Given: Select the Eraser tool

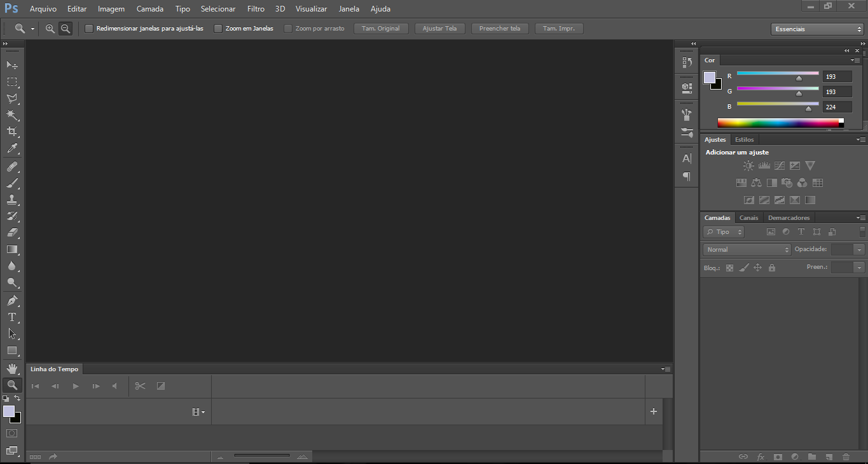Looking at the screenshot, I should (x=12, y=233).
